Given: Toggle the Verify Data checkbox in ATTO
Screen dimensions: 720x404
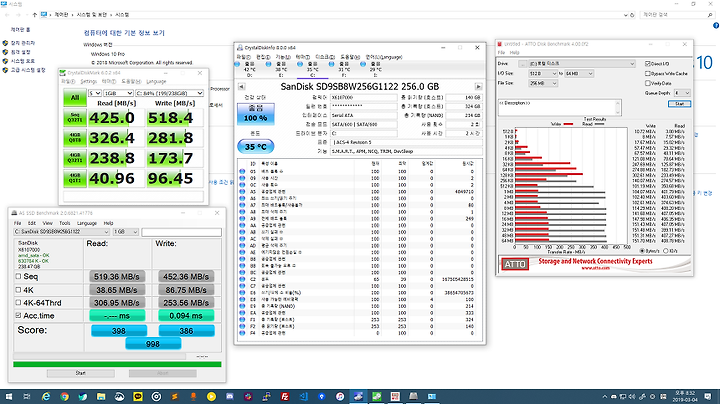Looking at the screenshot, I should [x=648, y=83].
